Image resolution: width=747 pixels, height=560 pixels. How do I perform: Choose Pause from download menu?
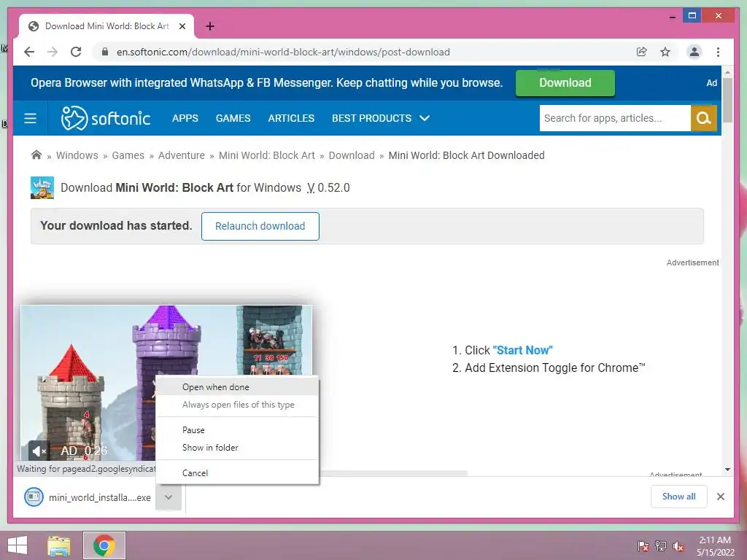point(237,430)
